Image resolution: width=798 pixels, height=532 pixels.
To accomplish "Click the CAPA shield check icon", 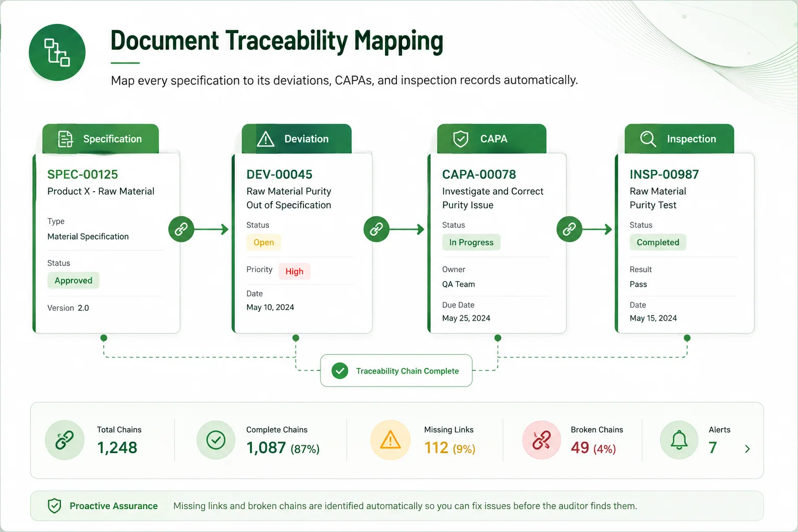I will tap(461, 139).
